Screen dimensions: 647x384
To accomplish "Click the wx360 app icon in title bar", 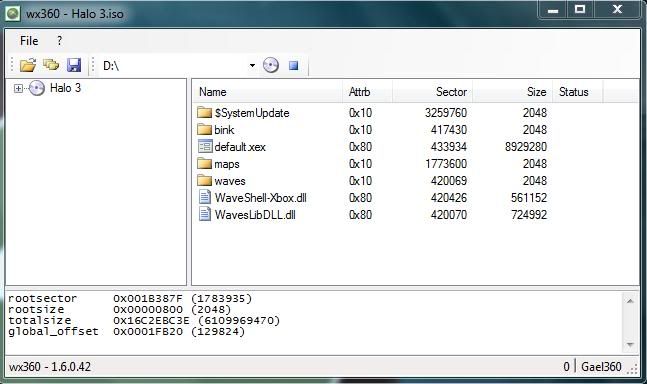I will point(13,13).
